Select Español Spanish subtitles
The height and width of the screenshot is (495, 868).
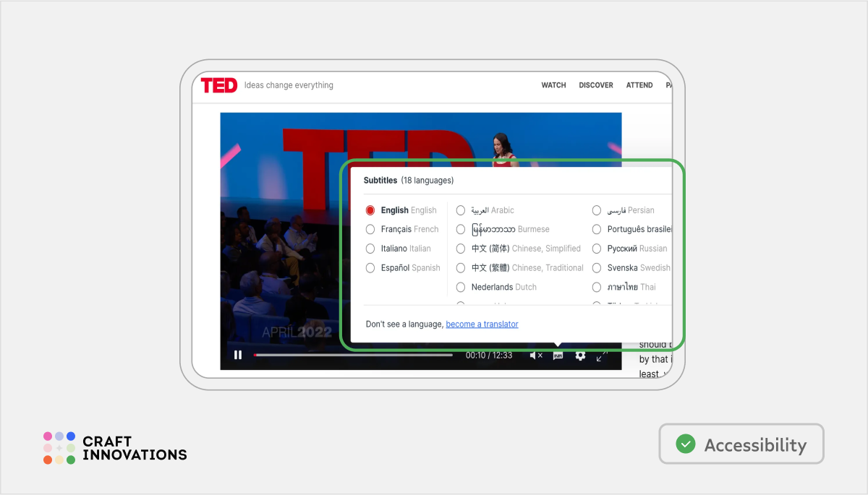(370, 267)
